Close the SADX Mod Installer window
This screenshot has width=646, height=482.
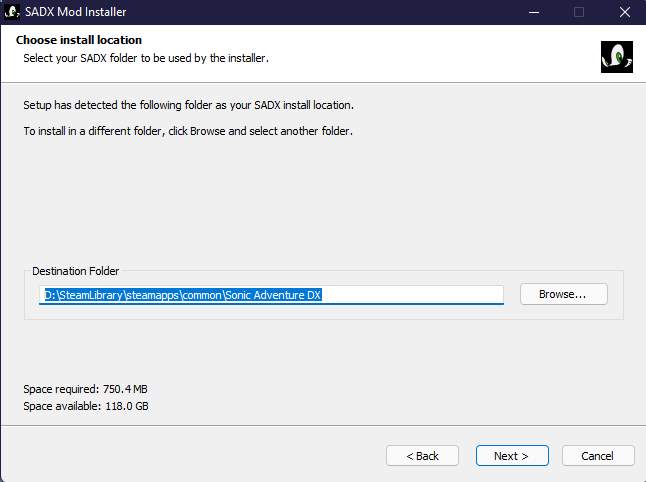(x=623, y=12)
